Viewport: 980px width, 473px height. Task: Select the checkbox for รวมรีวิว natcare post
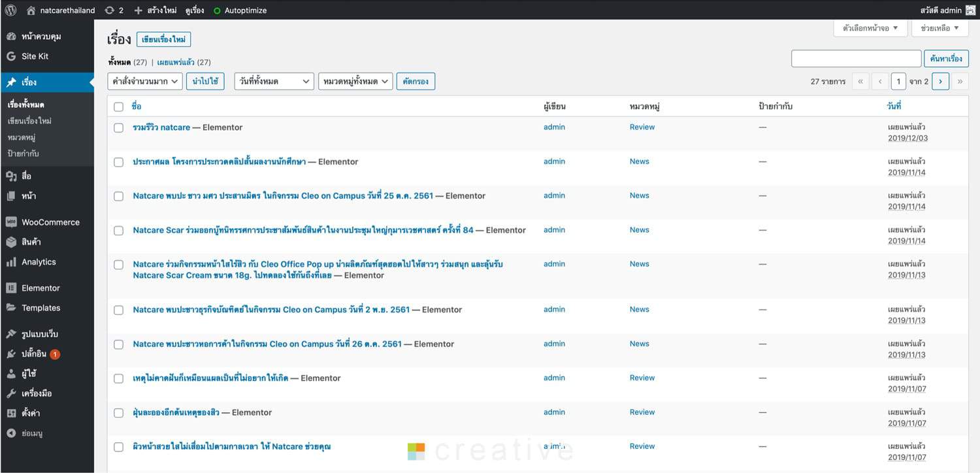[118, 128]
